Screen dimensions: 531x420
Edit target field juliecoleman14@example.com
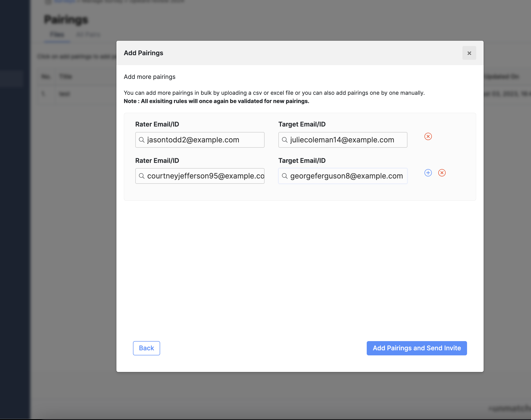[x=343, y=140]
